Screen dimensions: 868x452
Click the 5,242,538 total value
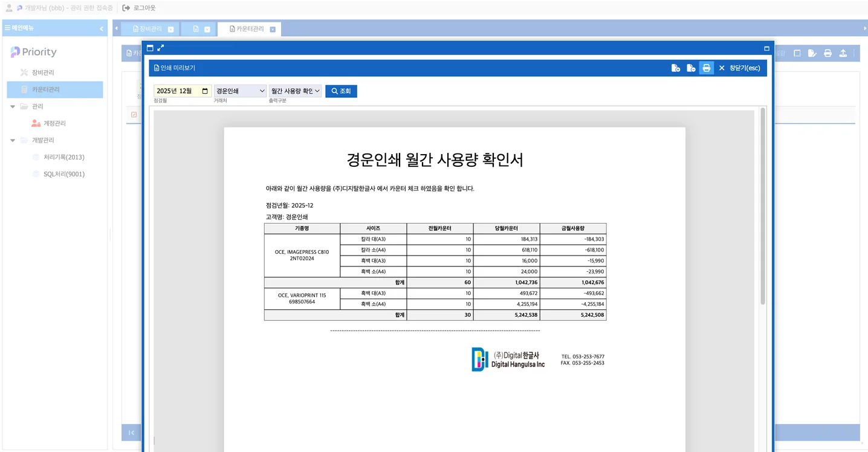coord(525,315)
